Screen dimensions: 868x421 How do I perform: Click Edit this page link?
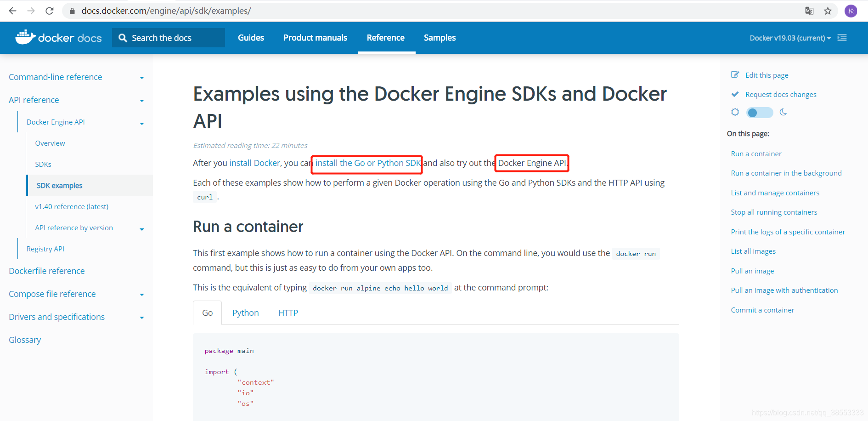click(767, 75)
